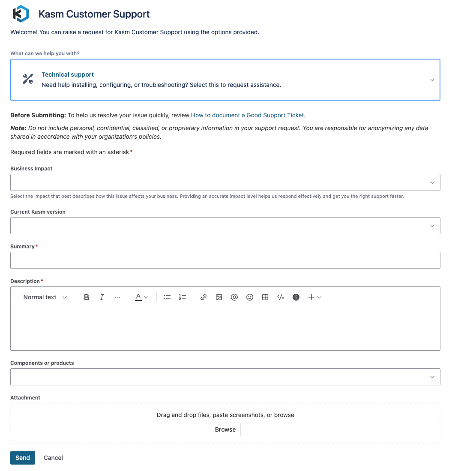Show more formatting options (ellipsis)
This screenshot has width=476, height=471.
pos(117,297)
